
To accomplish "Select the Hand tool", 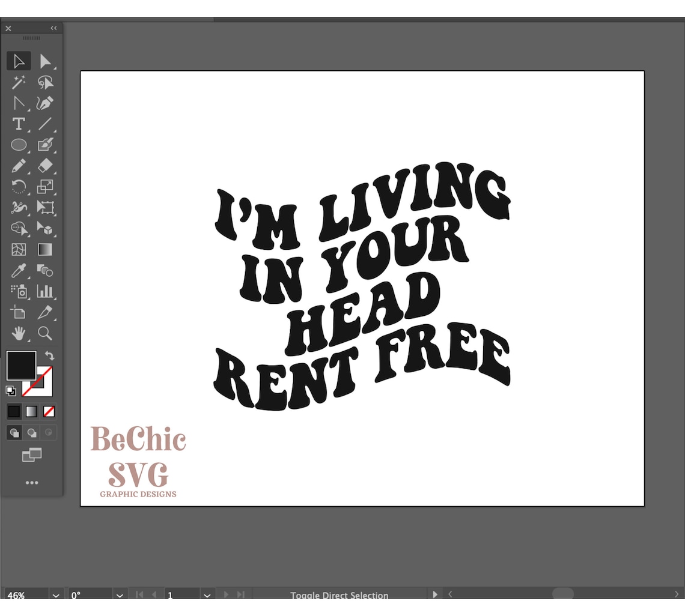I will [19, 334].
